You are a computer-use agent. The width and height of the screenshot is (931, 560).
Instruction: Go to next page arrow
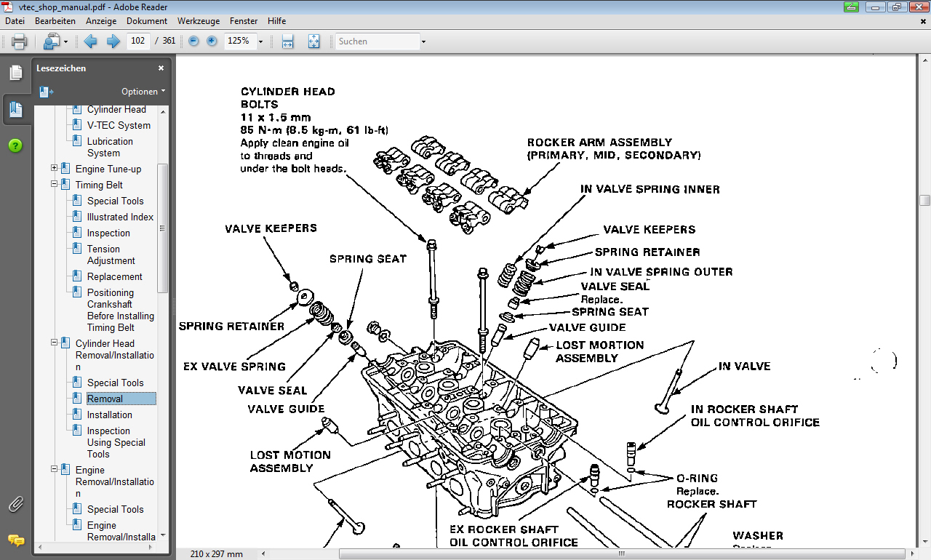(x=113, y=41)
